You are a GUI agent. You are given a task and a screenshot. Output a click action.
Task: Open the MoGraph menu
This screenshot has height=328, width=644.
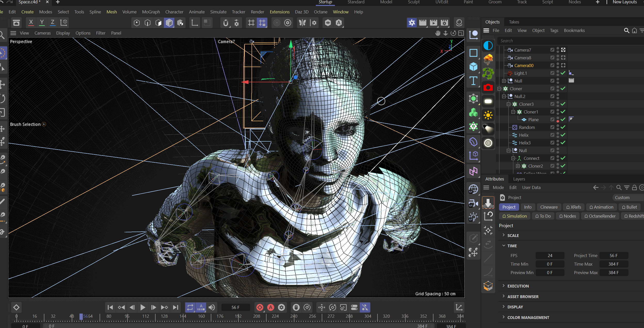(151, 12)
